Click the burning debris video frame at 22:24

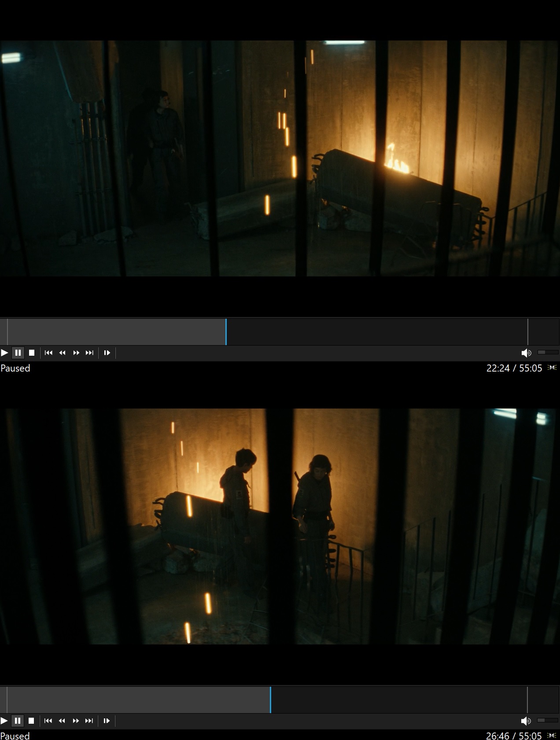point(280,158)
